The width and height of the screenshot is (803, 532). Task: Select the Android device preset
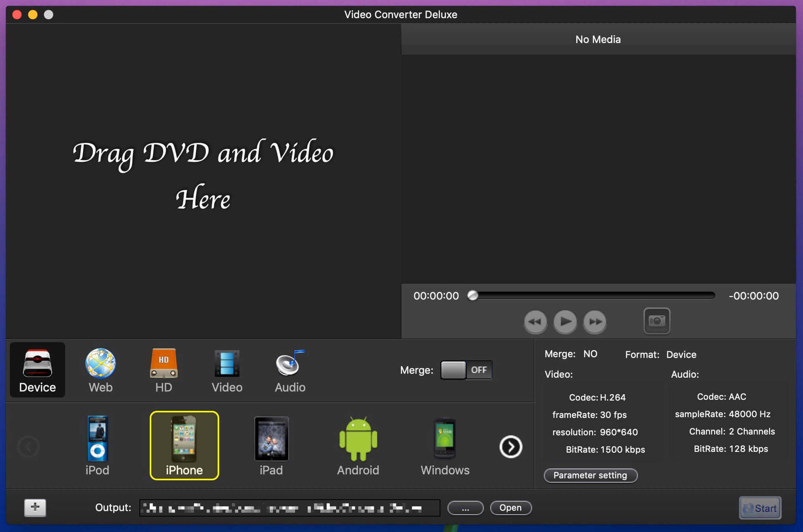(x=358, y=446)
